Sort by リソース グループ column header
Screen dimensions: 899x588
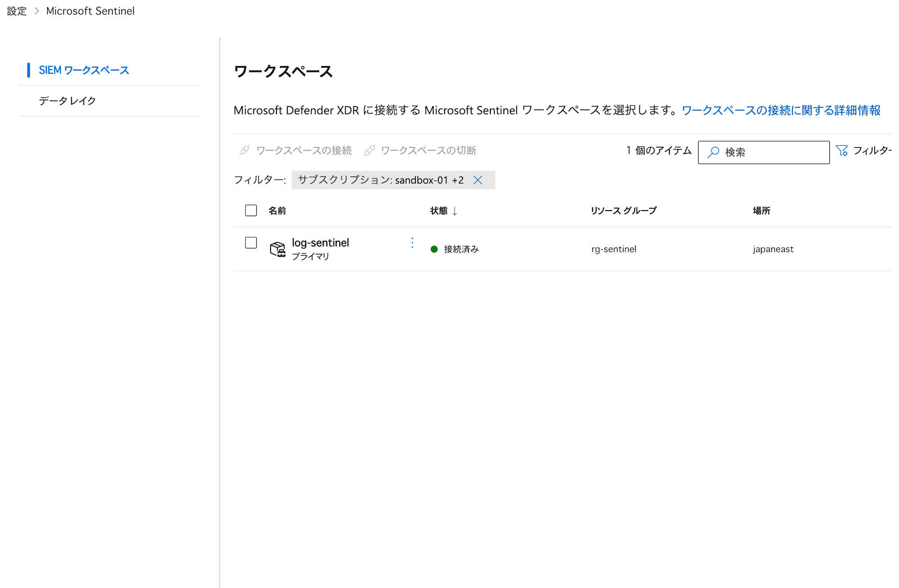(623, 211)
